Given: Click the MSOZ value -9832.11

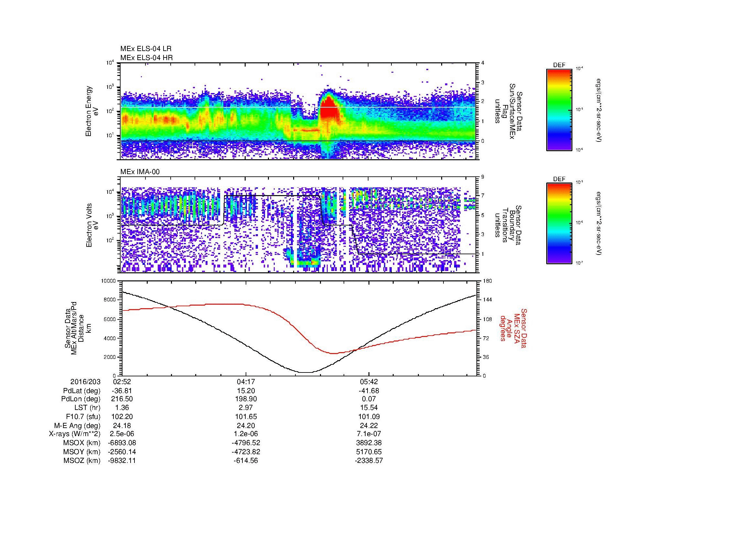Looking at the screenshot, I should click(x=122, y=461).
